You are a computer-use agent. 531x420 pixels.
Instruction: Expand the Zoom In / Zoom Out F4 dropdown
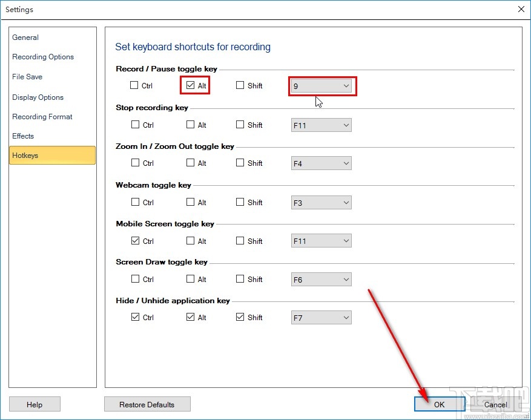pyautogui.click(x=321, y=163)
